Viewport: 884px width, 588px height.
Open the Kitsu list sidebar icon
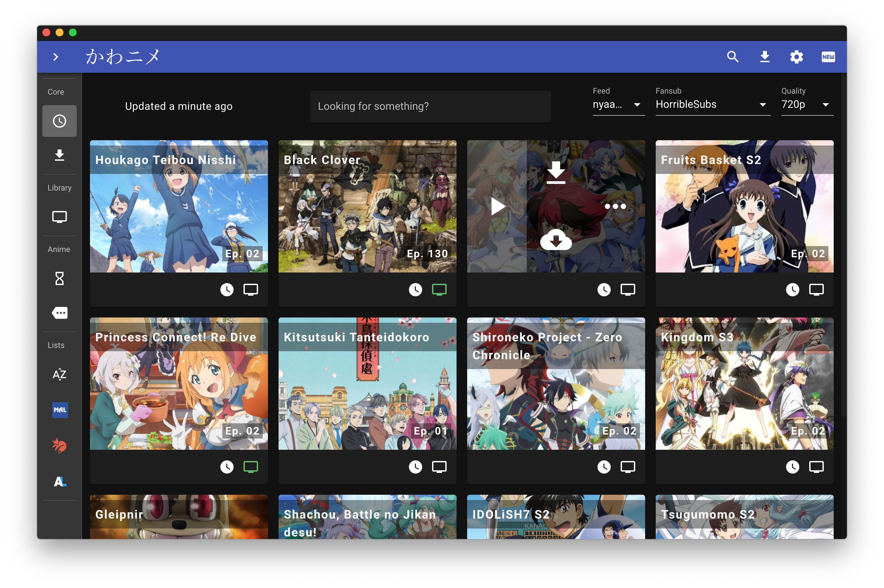[60, 445]
